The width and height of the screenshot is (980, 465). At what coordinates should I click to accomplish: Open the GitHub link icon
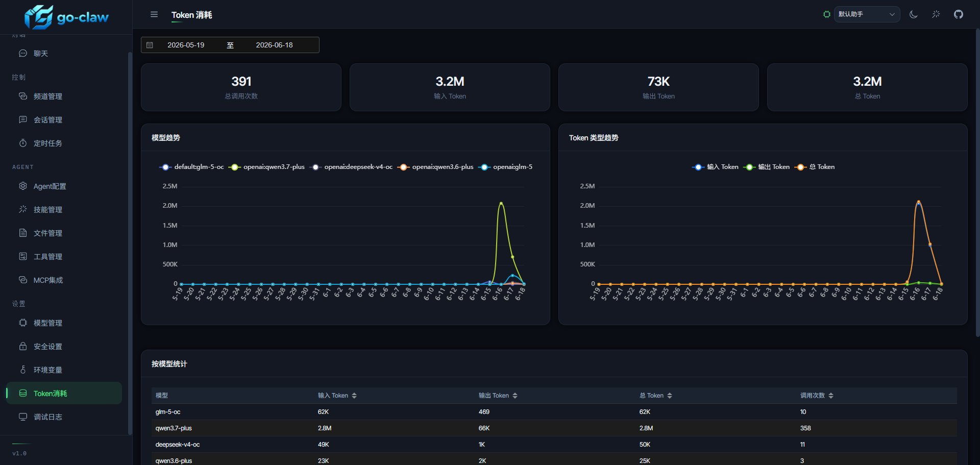coord(959,14)
